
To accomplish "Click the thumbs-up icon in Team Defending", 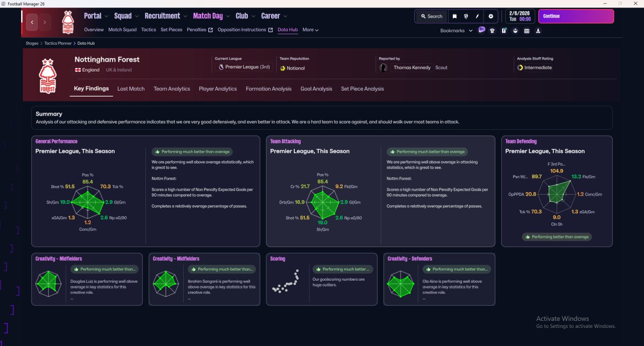I will 528,236.
